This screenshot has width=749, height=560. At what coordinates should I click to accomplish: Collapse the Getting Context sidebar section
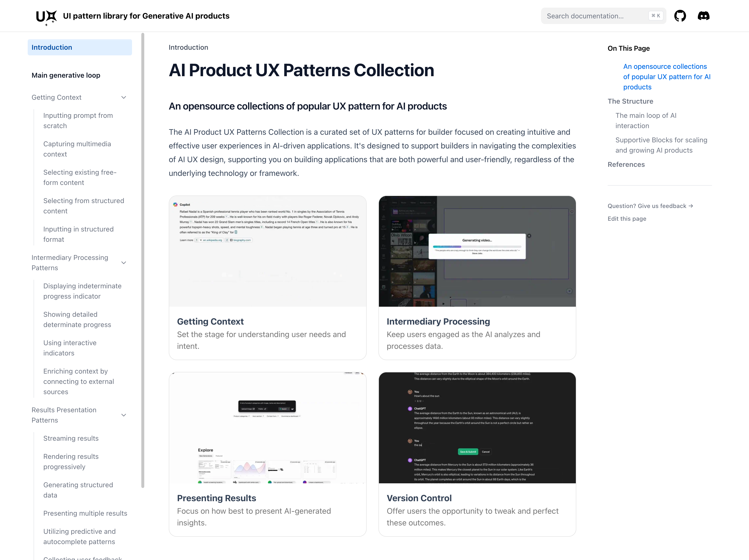coord(124,97)
